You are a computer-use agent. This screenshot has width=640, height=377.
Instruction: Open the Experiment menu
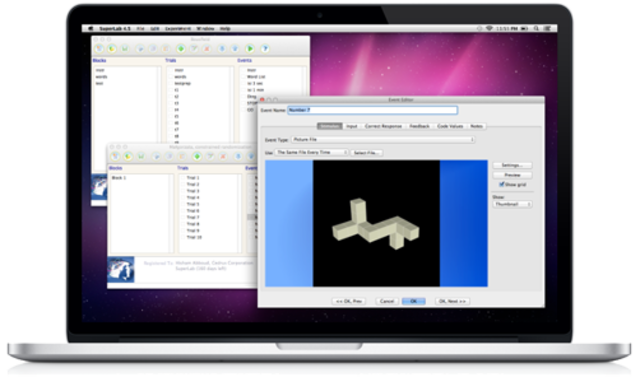[x=178, y=29]
